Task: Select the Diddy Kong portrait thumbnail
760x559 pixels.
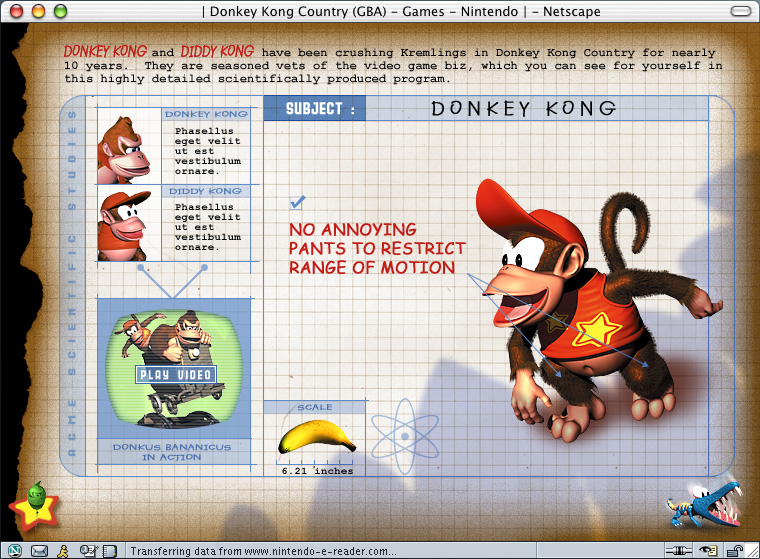Action: 128,223
